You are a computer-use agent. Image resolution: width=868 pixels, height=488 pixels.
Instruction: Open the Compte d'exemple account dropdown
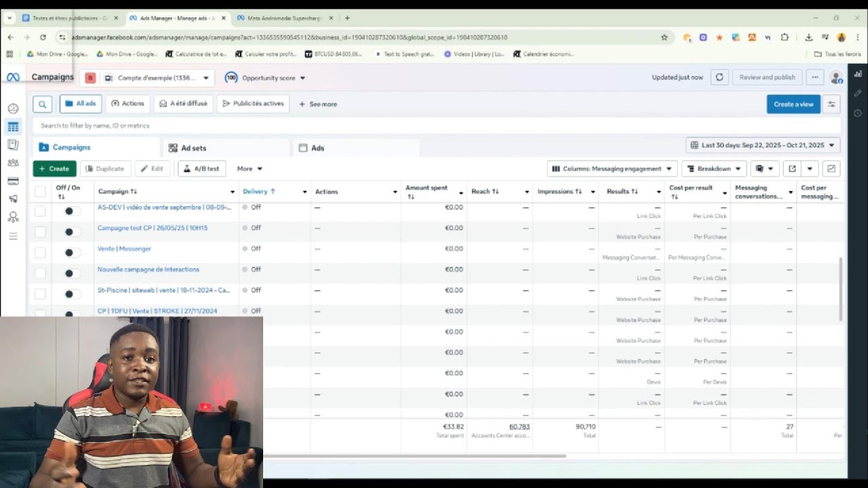click(155, 78)
